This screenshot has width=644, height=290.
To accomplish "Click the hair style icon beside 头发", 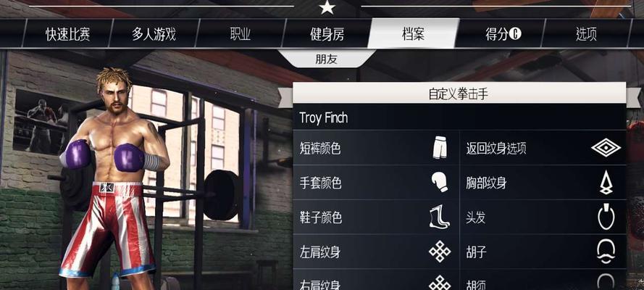I will click(606, 217).
